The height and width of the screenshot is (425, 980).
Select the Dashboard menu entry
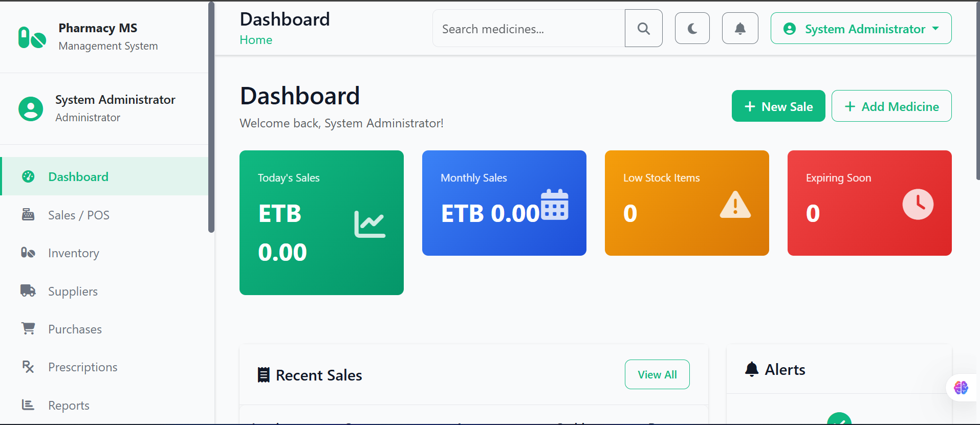(x=78, y=176)
